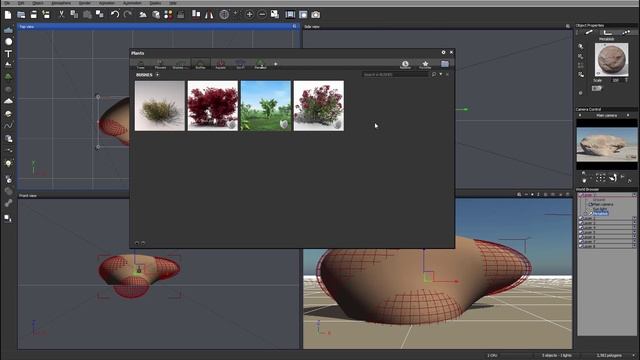
Task: Click the hand pan icon in Camera Control
Action: pyautogui.click(x=584, y=179)
